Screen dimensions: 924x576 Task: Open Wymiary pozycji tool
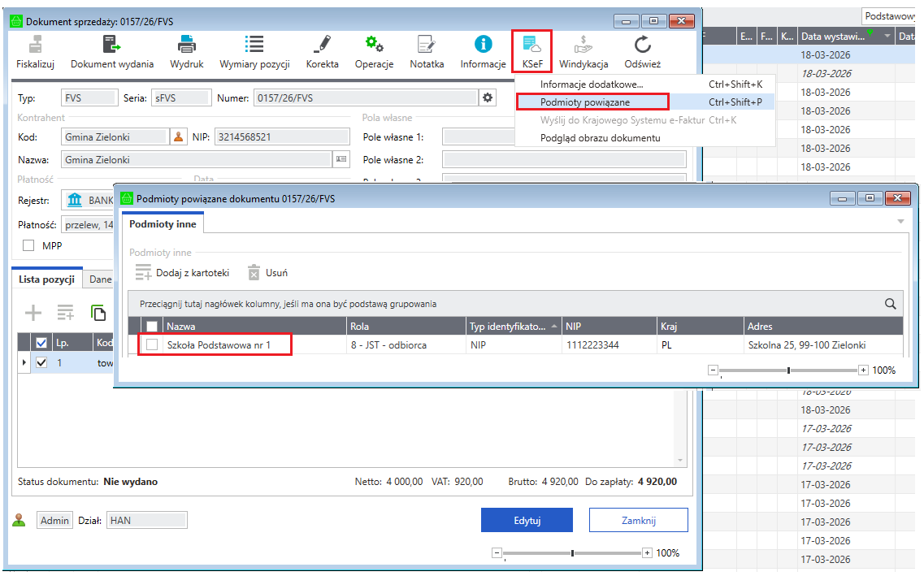coord(254,52)
